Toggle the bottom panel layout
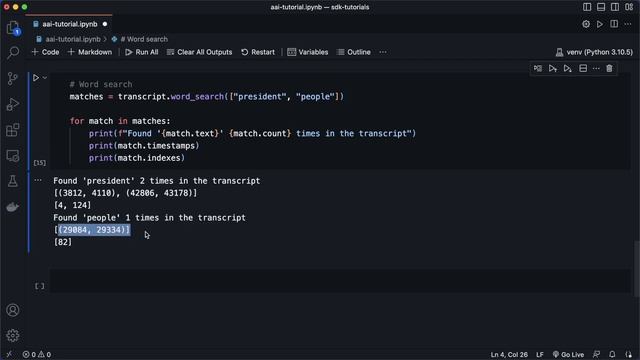Screen dimensions: 640x360 coord(601,7)
